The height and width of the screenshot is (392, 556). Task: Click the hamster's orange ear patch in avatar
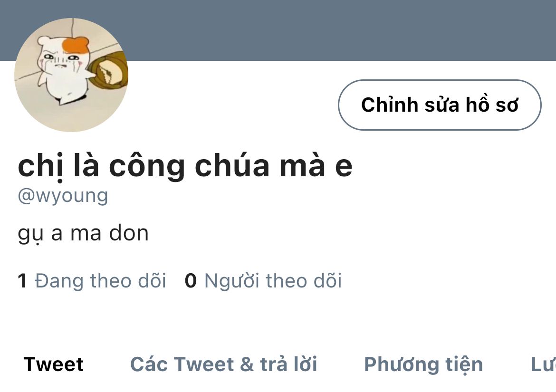75,46
